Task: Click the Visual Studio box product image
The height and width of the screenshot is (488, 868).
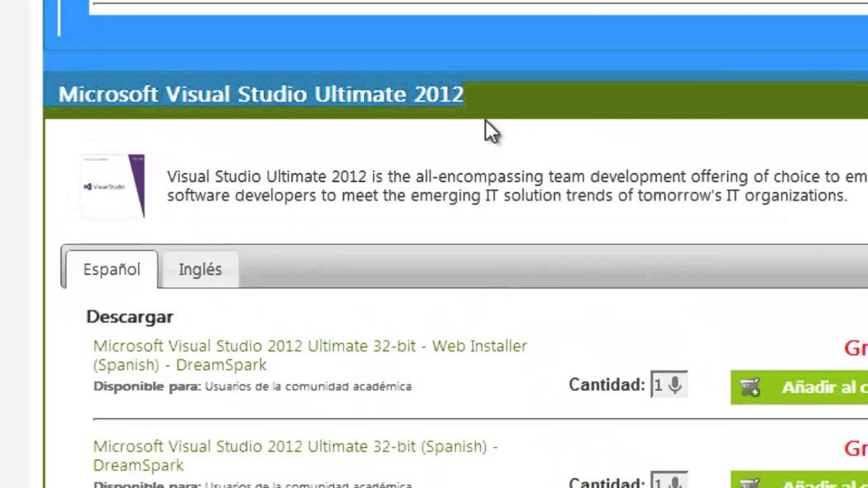Action: pyautogui.click(x=113, y=186)
